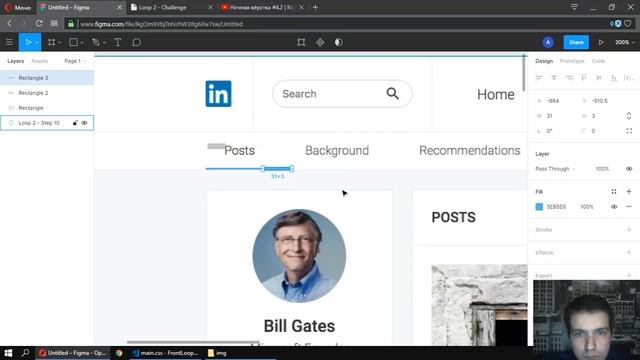This screenshot has height=360, width=640.
Task: Switch to Layers tab
Action: point(16,61)
